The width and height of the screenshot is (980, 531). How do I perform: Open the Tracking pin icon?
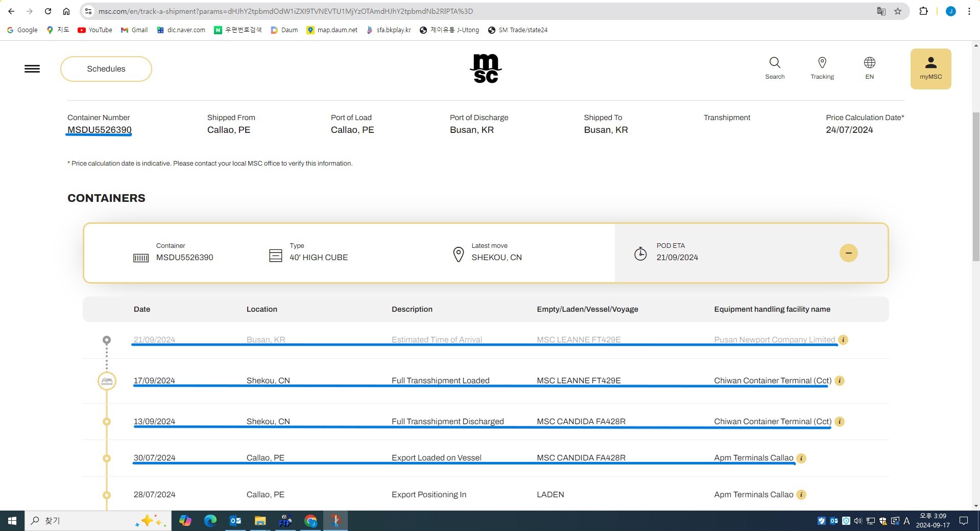(822, 68)
